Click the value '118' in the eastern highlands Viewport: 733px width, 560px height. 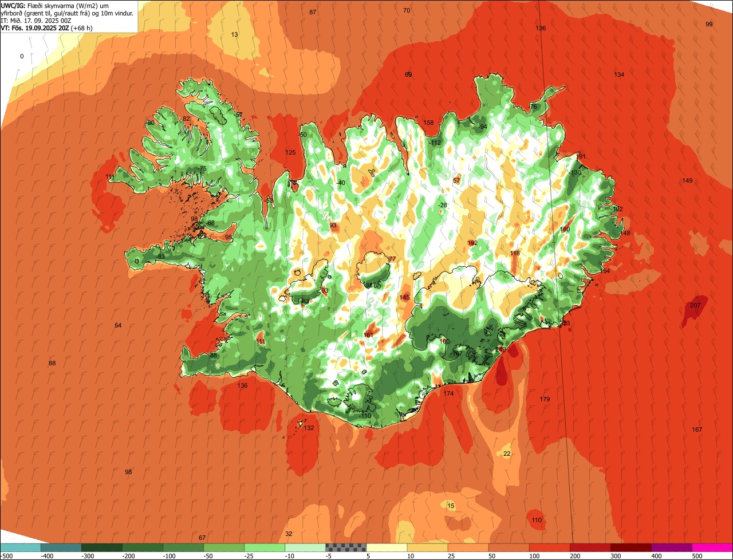pyautogui.click(x=515, y=253)
